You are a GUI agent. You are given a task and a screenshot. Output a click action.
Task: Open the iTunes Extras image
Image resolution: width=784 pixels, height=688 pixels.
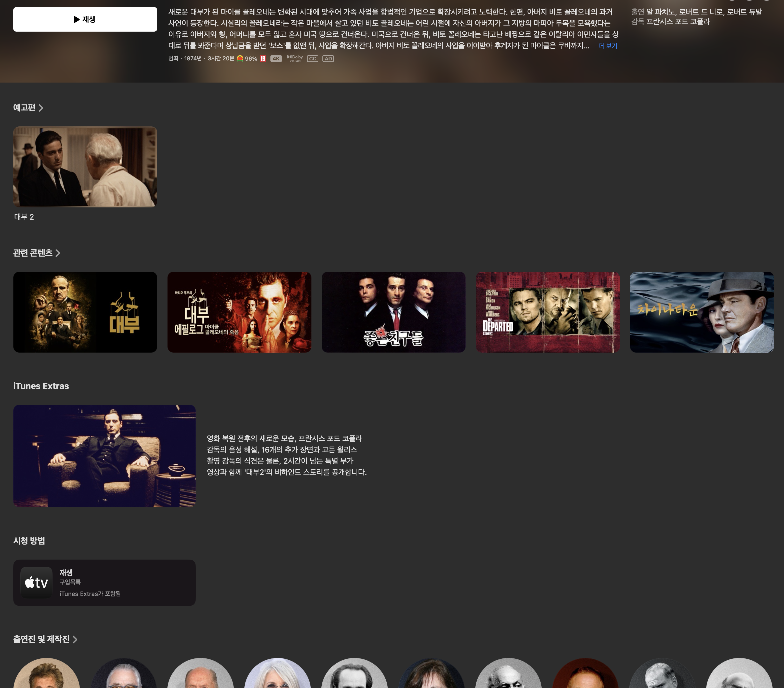coord(104,456)
